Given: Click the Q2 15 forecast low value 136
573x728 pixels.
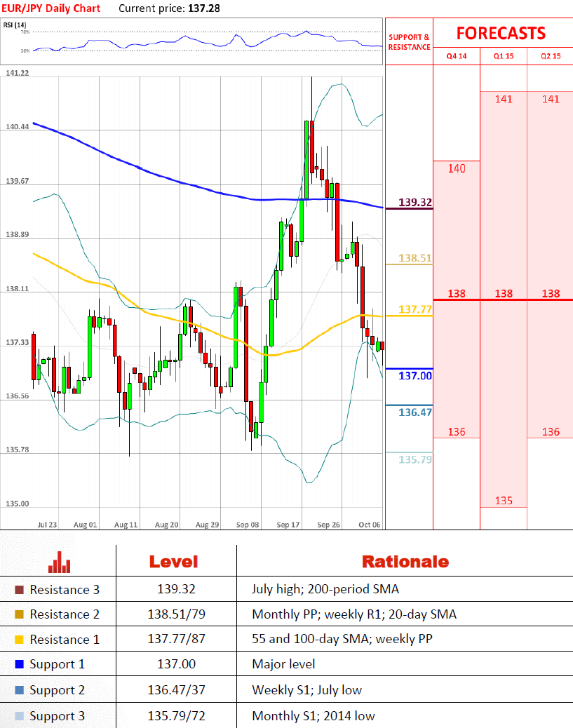Looking at the screenshot, I should [x=551, y=432].
